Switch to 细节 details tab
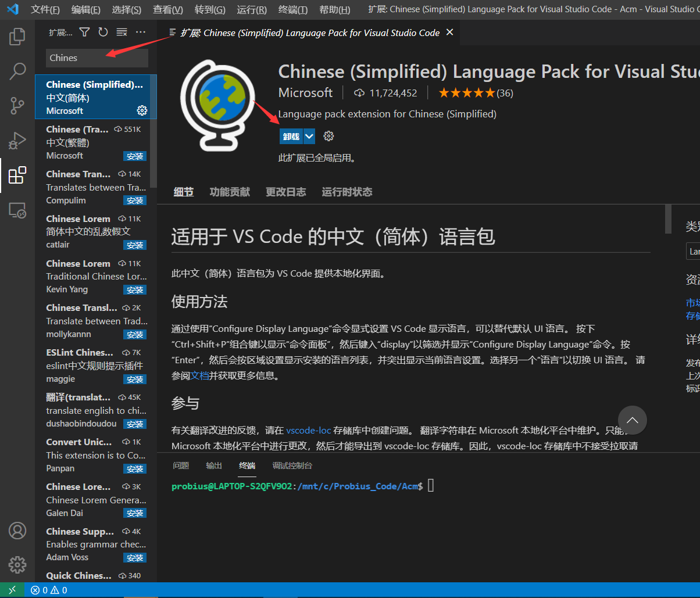Image resolution: width=700 pixels, height=598 pixels. click(x=184, y=192)
